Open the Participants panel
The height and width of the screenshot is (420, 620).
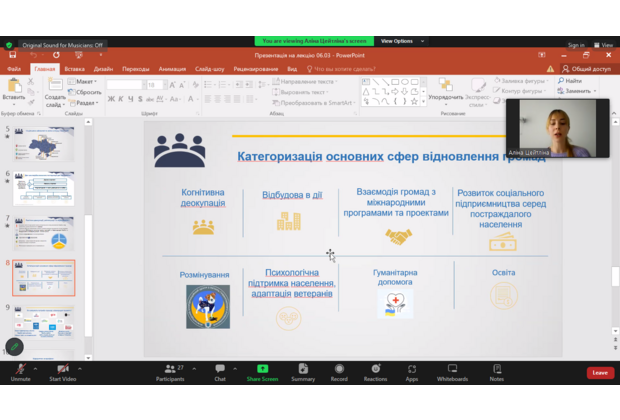[172, 370]
